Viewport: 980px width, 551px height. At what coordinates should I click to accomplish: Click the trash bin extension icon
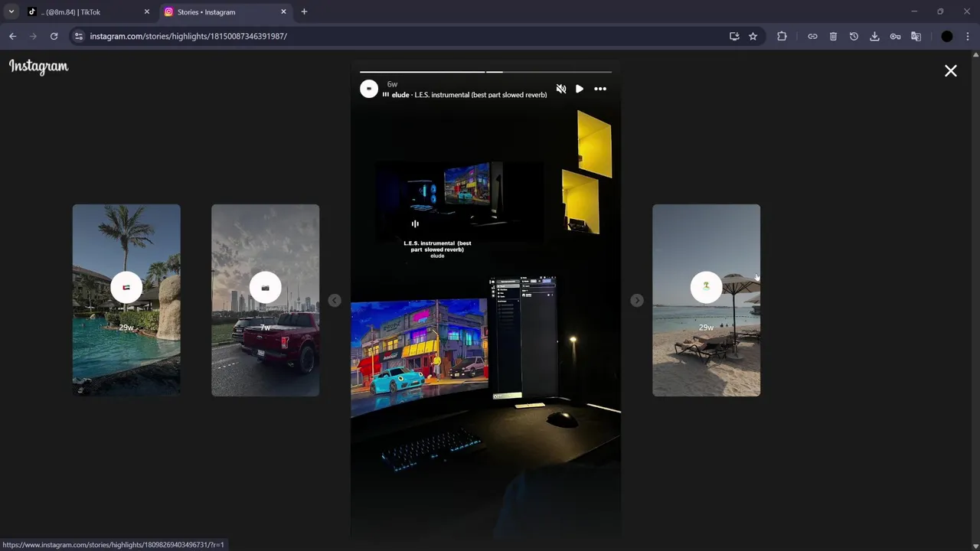point(833,36)
